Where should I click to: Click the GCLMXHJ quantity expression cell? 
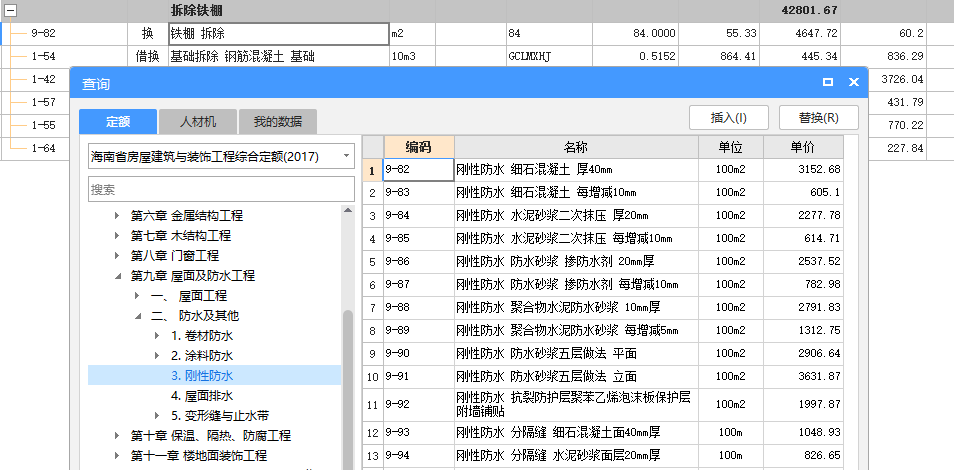[x=549, y=57]
